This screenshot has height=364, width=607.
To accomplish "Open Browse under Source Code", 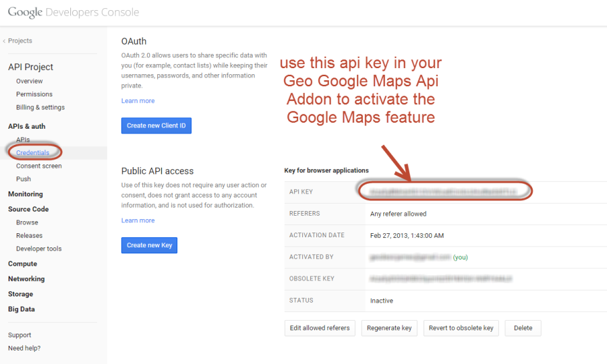I will click(x=27, y=222).
